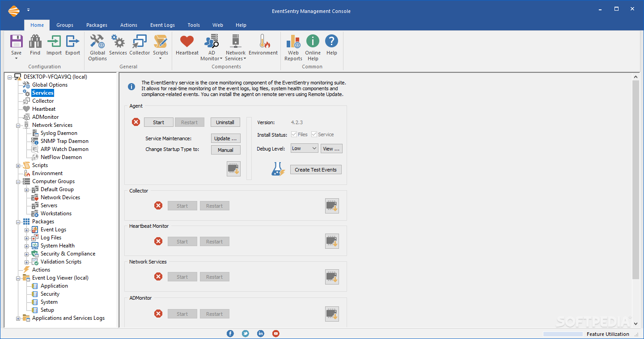Viewport: 644px width, 339px height.
Task: Select the Environment tree item
Action: coord(47,173)
